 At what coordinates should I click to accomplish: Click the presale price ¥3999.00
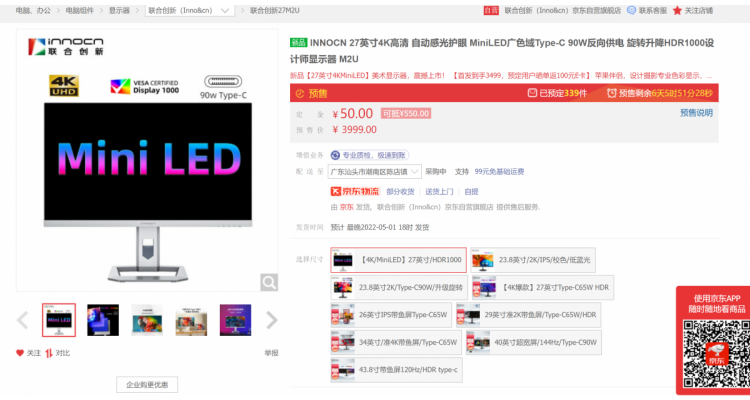[x=354, y=130]
